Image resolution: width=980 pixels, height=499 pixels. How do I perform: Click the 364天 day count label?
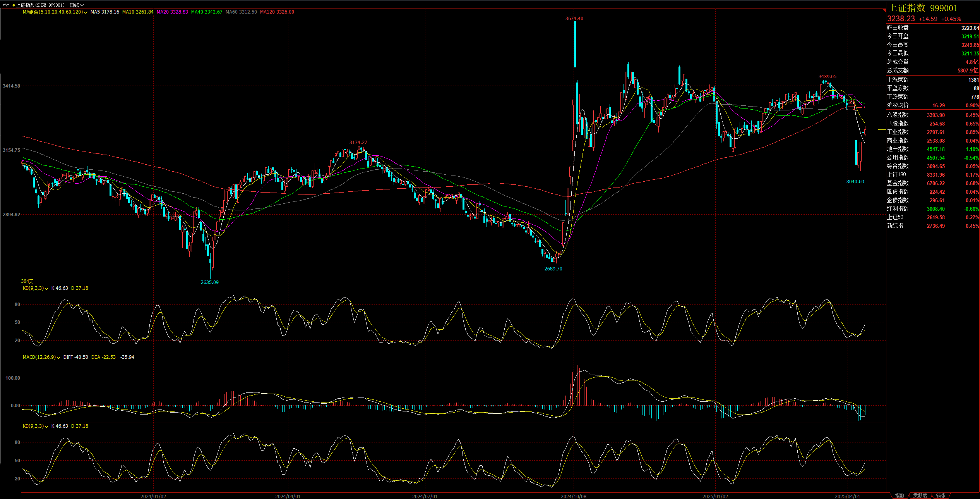tap(27, 281)
